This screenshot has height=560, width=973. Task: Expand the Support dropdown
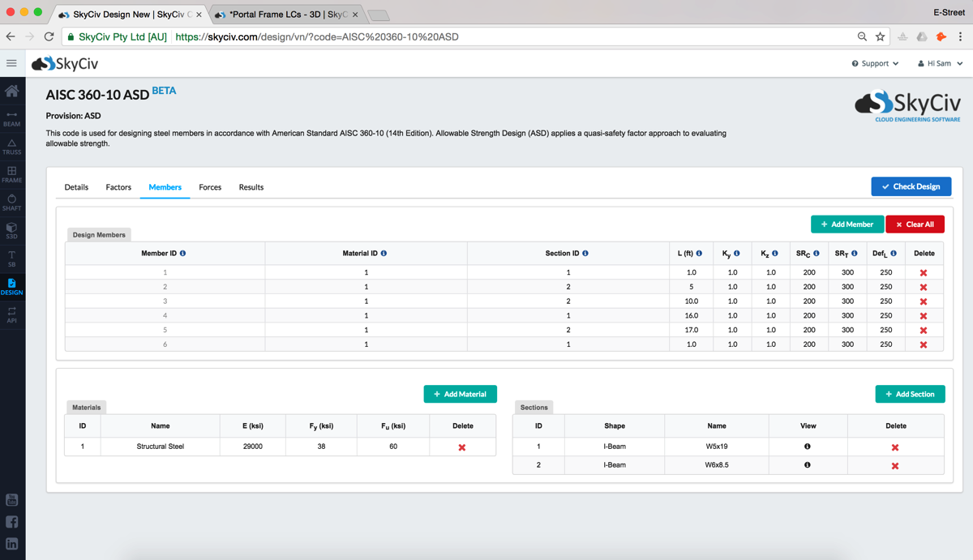tap(875, 63)
